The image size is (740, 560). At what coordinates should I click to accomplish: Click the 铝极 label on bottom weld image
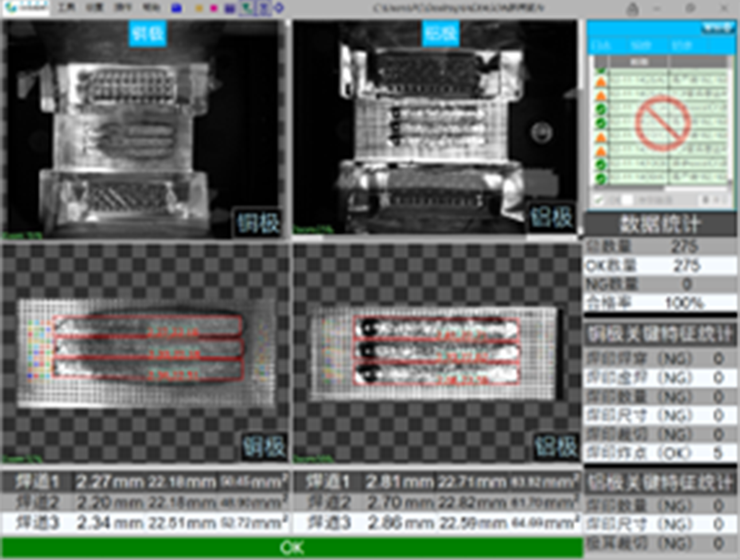tap(556, 446)
